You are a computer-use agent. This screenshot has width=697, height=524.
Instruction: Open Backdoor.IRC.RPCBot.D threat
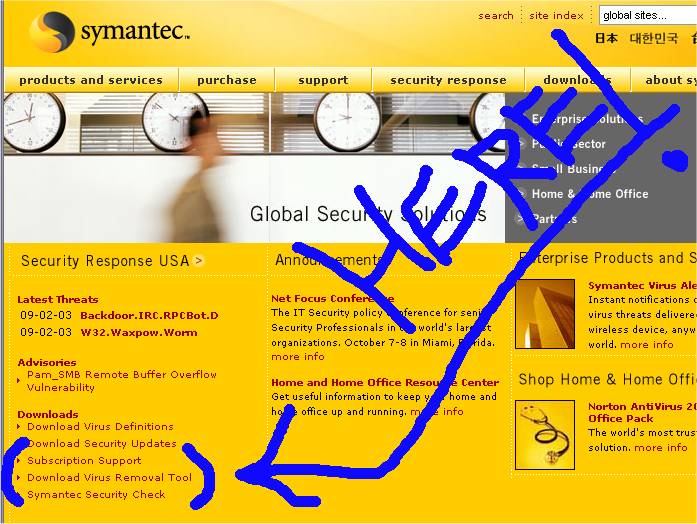149,316
